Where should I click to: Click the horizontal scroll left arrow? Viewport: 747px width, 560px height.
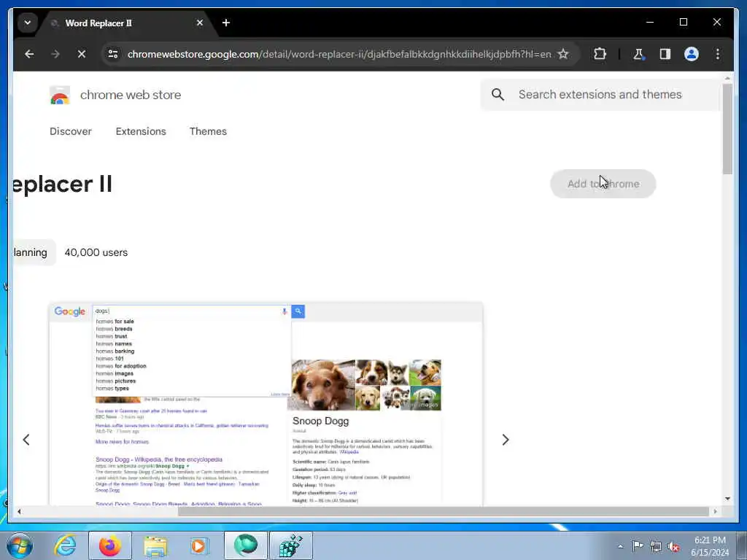[x=19, y=511]
